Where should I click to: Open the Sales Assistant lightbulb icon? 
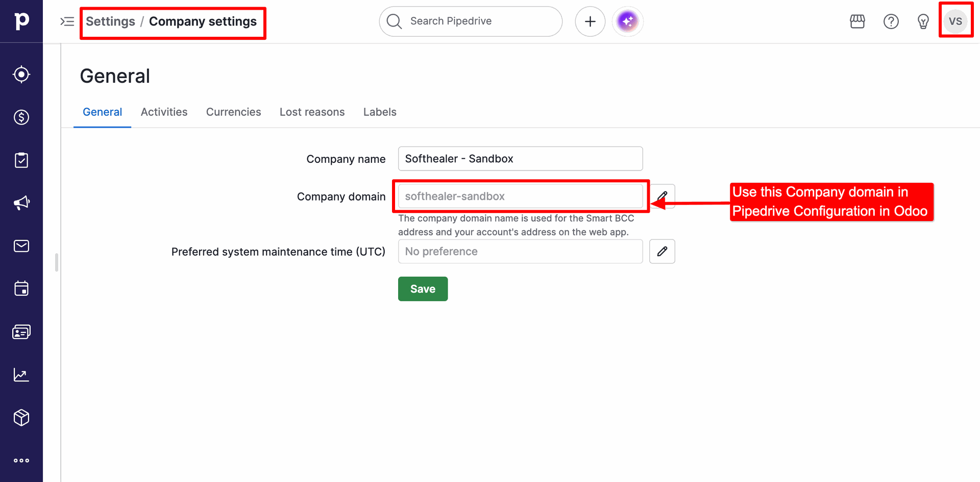[x=923, y=21]
